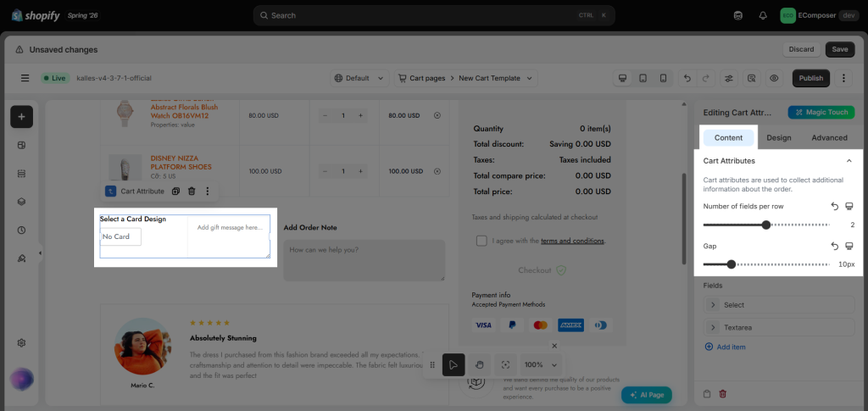Open the three-dot menu next to Publish
Image resolution: width=868 pixels, height=411 pixels.
(x=843, y=78)
